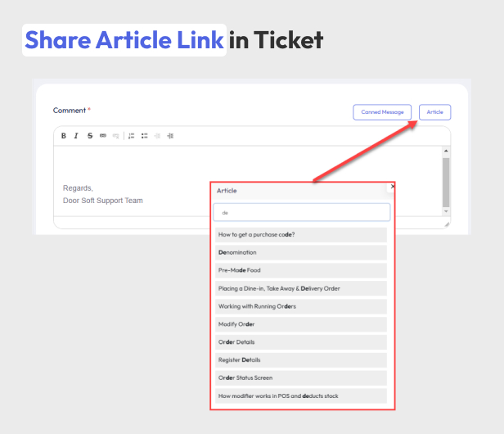Click the Article button
The width and height of the screenshot is (504, 434).
coord(435,112)
